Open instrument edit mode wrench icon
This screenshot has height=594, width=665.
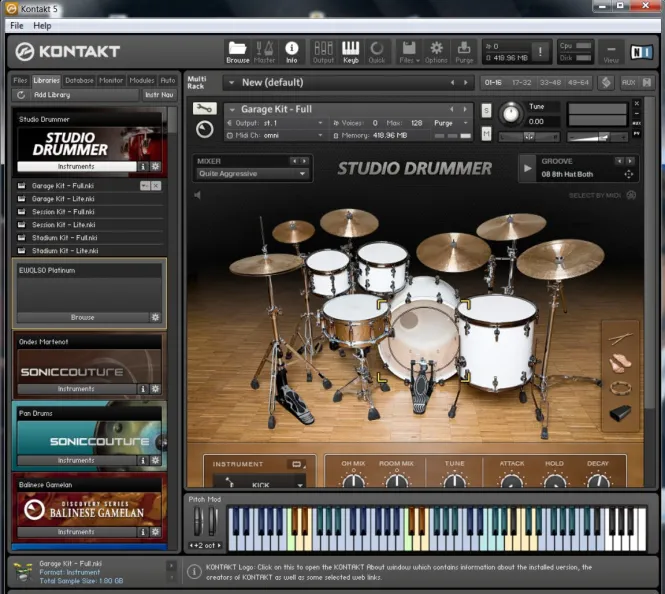(204, 109)
